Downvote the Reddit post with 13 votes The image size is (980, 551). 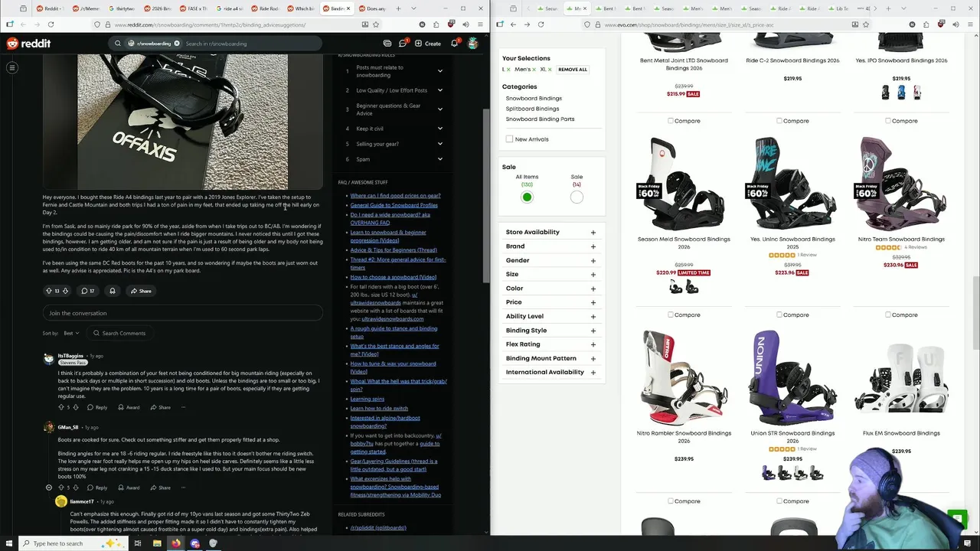coord(65,291)
